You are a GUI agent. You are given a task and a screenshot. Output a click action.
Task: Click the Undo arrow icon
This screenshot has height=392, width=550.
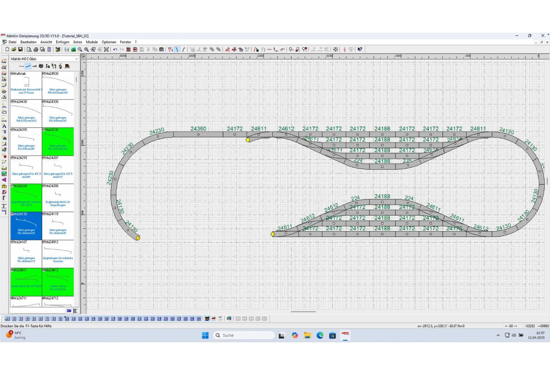coord(115,50)
